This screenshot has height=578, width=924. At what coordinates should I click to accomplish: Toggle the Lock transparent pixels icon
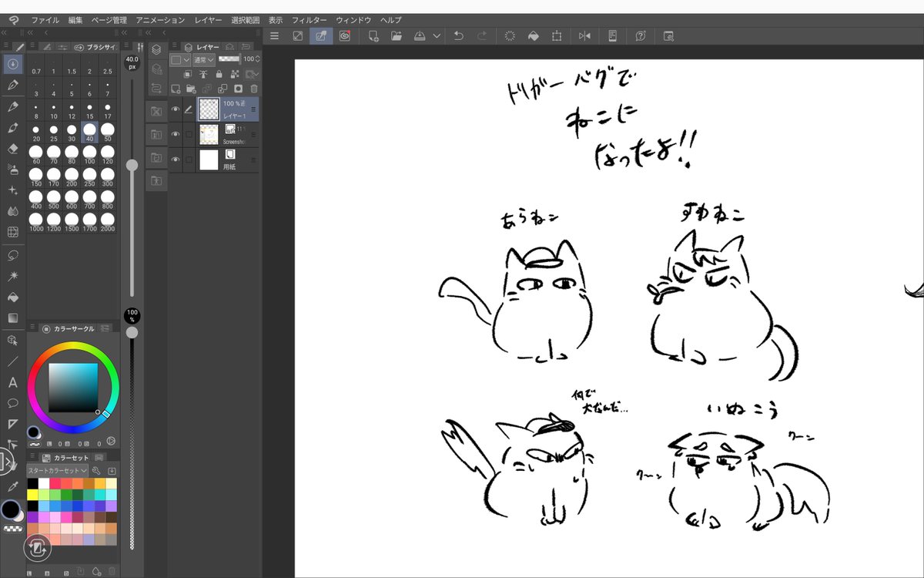tap(235, 74)
